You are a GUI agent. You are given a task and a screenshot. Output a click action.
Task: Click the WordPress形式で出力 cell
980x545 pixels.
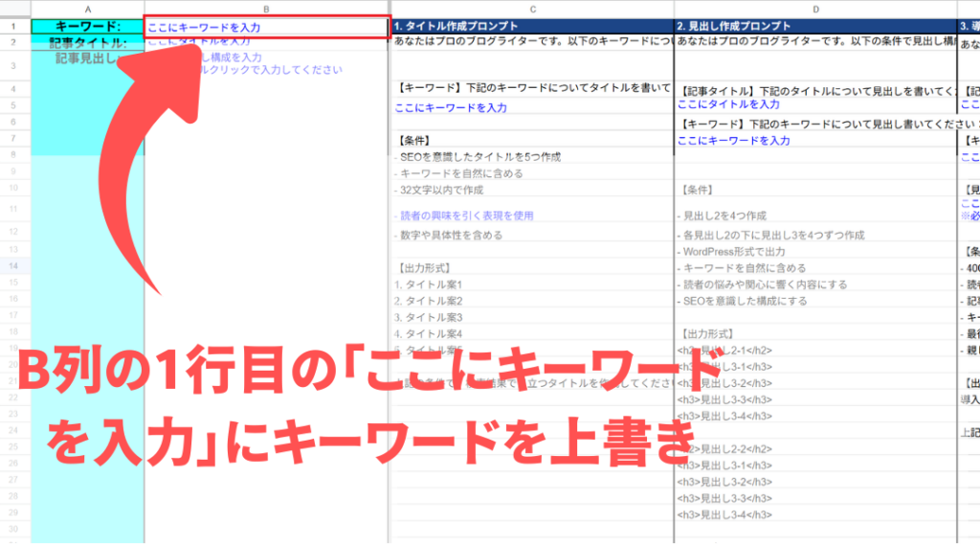[731, 252]
